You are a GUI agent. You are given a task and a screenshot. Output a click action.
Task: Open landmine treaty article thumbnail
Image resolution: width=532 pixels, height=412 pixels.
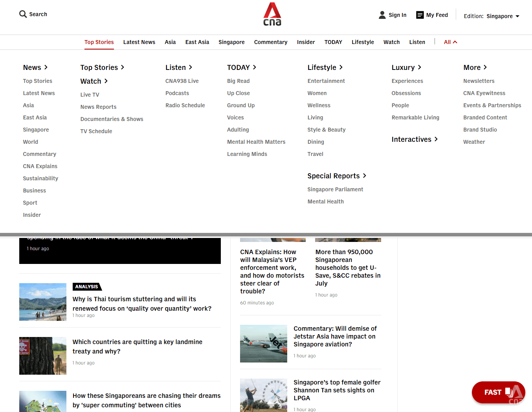pos(43,356)
